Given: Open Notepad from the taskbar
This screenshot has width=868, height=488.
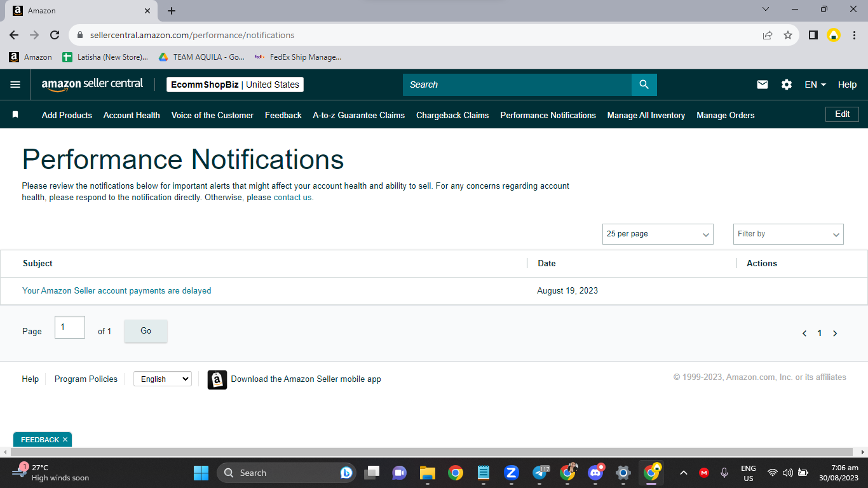Looking at the screenshot, I should pyautogui.click(x=483, y=473).
